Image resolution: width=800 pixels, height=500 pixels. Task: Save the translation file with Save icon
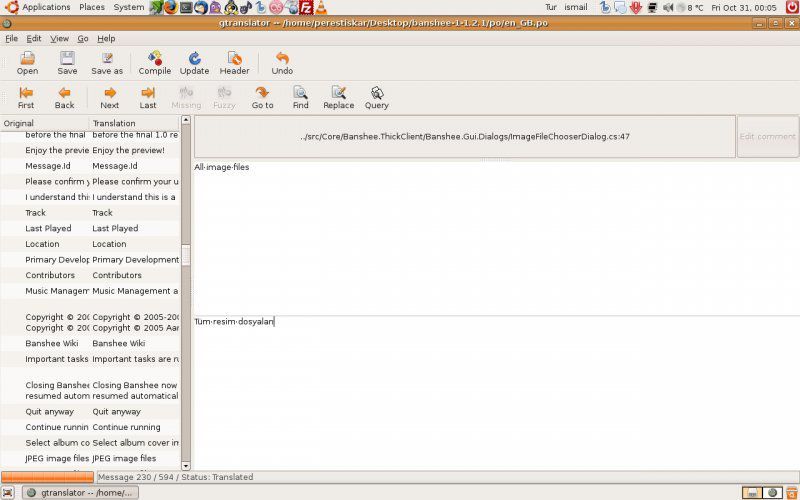click(67, 64)
